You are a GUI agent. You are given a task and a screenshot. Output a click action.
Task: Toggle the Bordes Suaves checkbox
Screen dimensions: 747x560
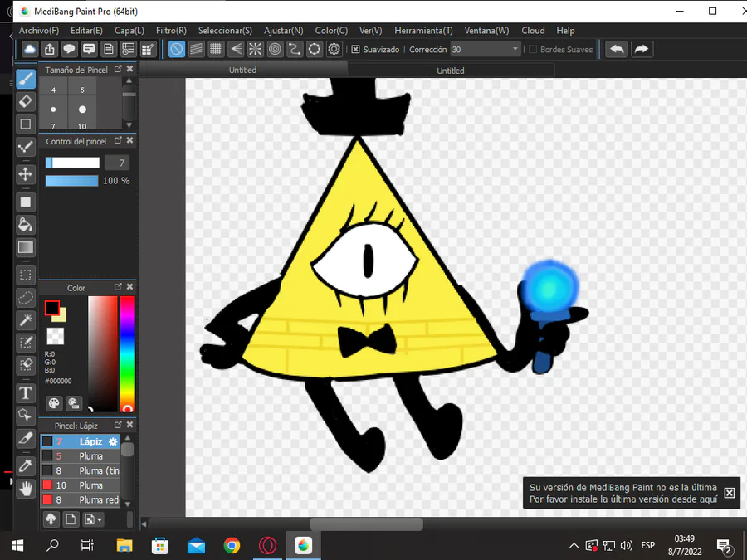click(533, 50)
